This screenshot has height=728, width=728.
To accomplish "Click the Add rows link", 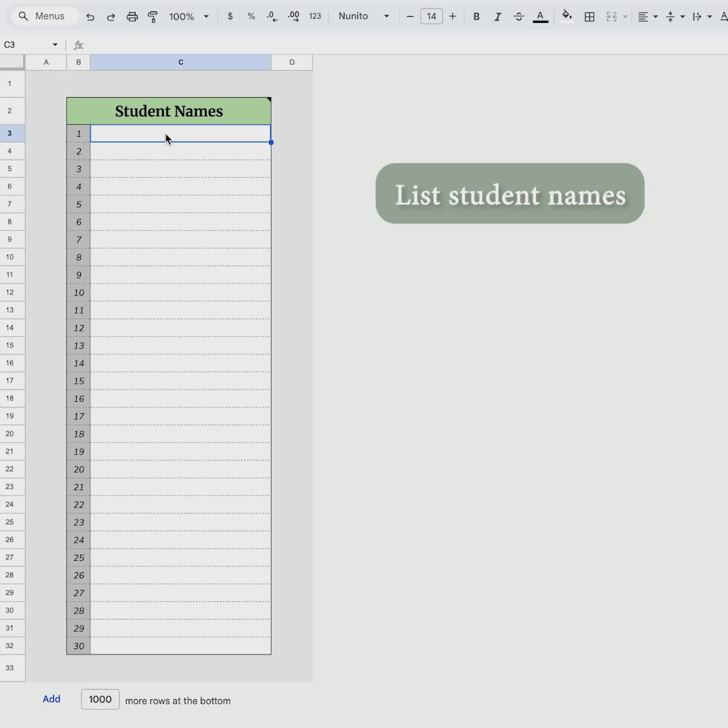I will click(x=51, y=699).
